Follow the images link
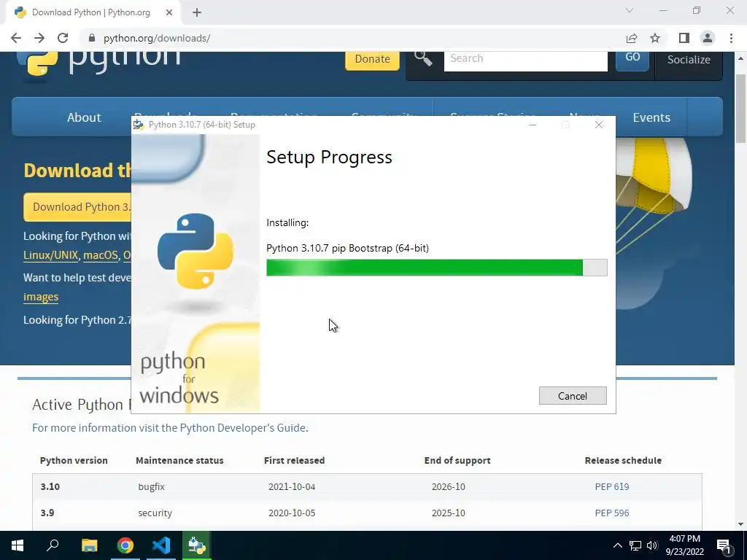The height and width of the screenshot is (560, 747). tap(41, 297)
